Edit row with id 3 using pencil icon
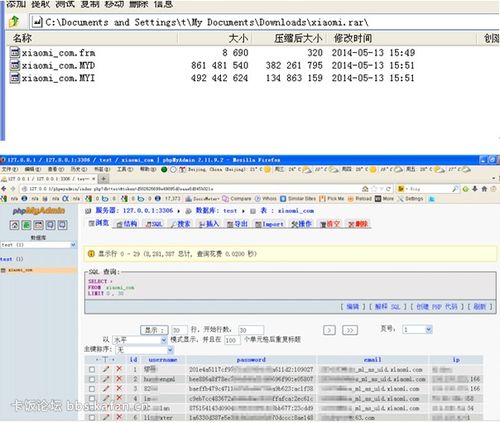Image resolution: width=500 pixels, height=423 pixels. coord(106,389)
